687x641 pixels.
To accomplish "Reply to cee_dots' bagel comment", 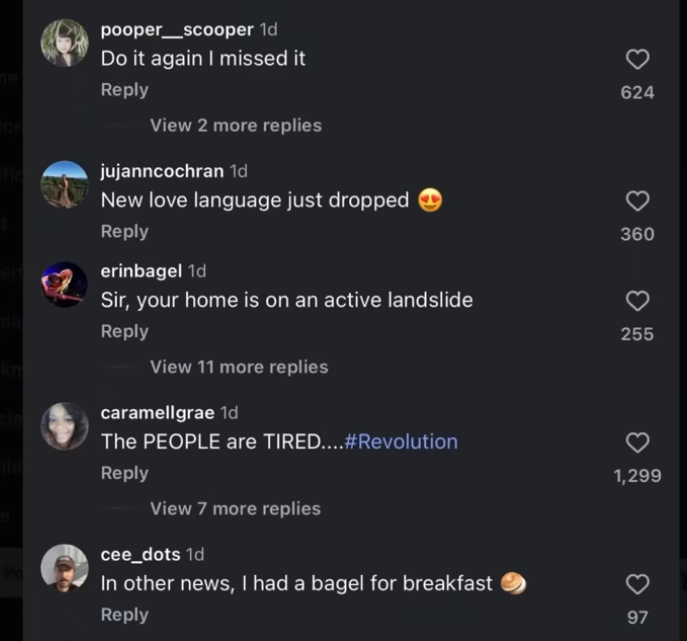I will click(x=124, y=614).
